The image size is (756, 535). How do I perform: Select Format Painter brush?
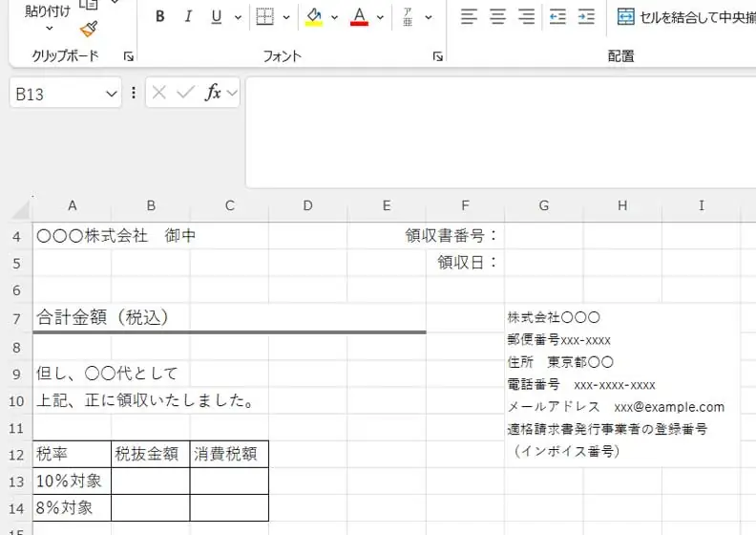(89, 29)
